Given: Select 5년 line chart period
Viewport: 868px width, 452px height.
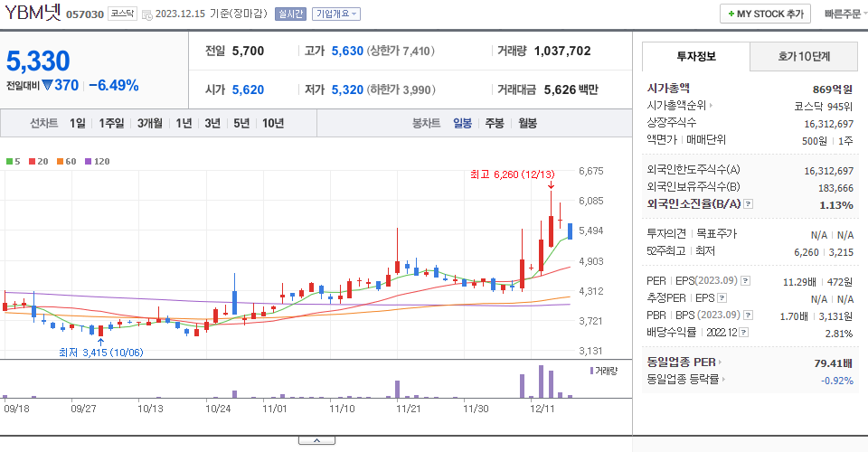Looking at the screenshot, I should [241, 123].
